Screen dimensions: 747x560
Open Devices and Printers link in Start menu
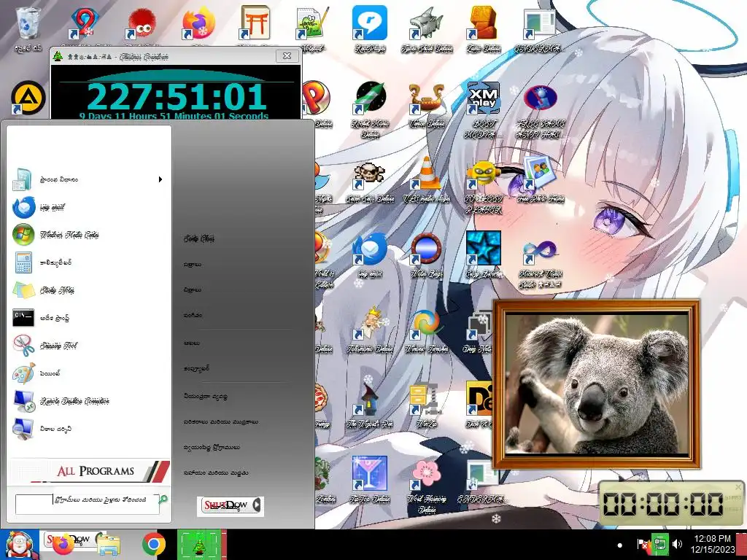pyautogui.click(x=220, y=421)
